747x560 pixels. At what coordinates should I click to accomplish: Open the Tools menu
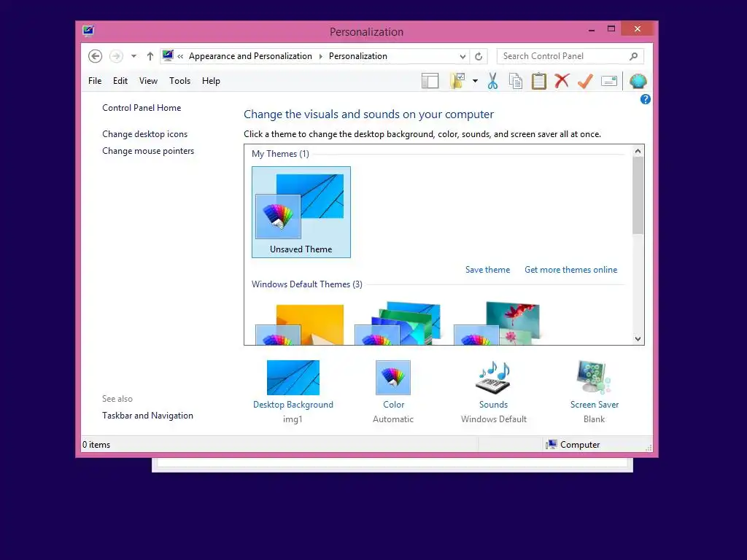pyautogui.click(x=179, y=81)
